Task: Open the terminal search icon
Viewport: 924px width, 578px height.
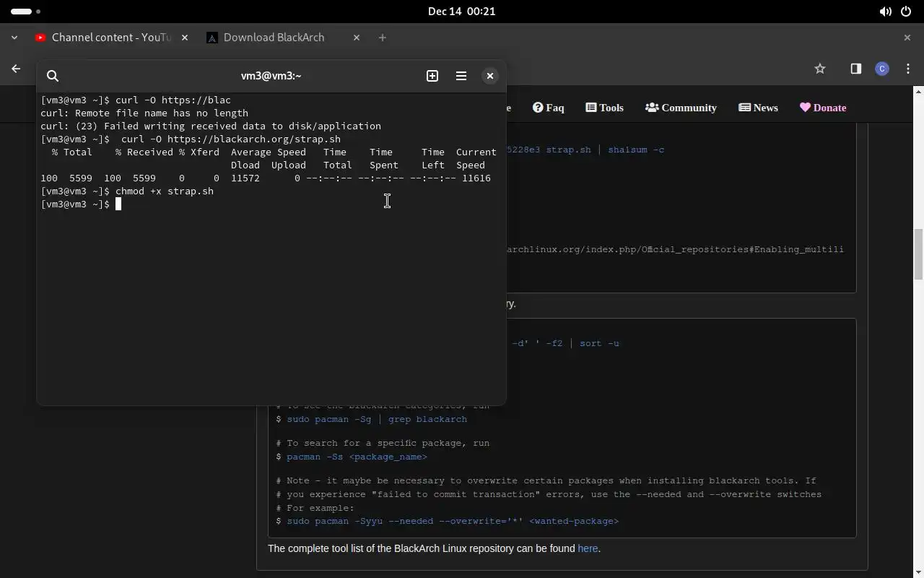Action: (x=53, y=76)
